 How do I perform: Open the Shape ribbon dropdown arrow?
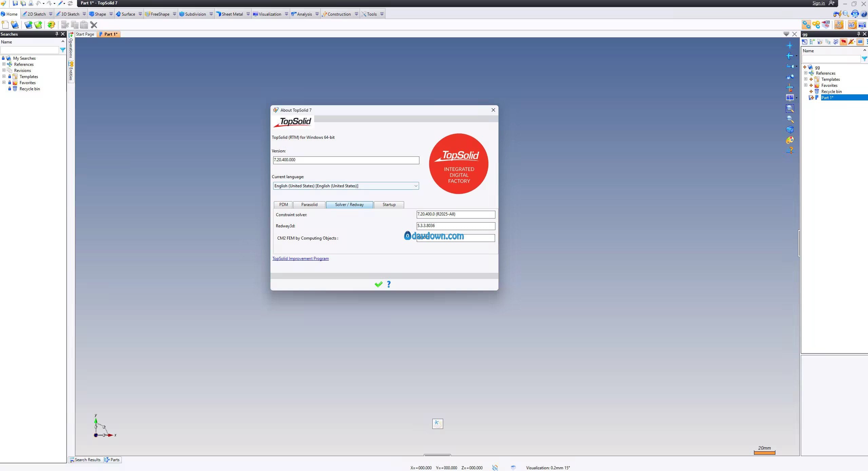(x=111, y=14)
